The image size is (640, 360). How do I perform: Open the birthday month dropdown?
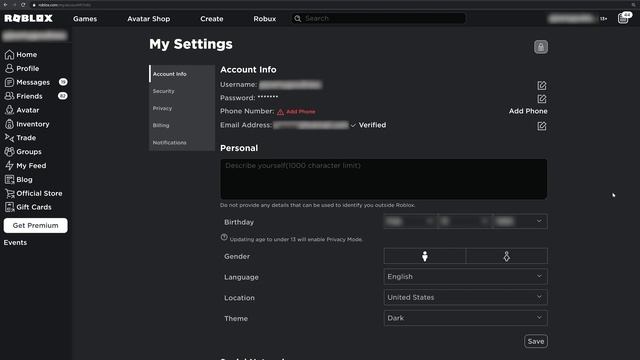pyautogui.click(x=410, y=221)
